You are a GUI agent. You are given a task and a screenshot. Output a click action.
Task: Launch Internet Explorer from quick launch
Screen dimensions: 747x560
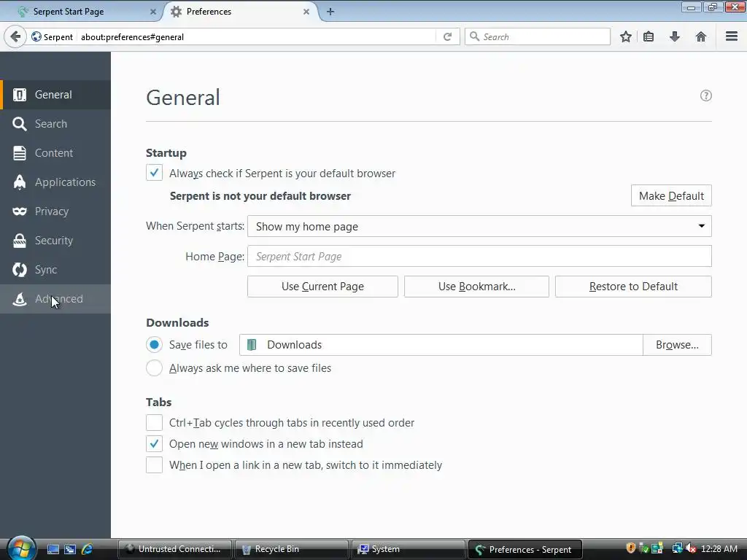pyautogui.click(x=88, y=549)
